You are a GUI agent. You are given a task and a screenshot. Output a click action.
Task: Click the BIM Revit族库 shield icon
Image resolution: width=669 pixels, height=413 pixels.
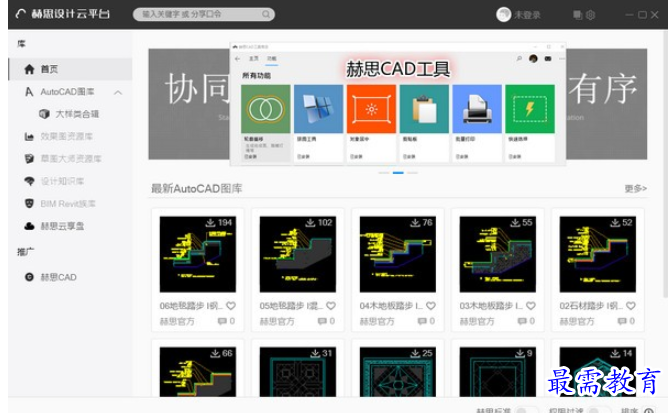[x=29, y=204]
